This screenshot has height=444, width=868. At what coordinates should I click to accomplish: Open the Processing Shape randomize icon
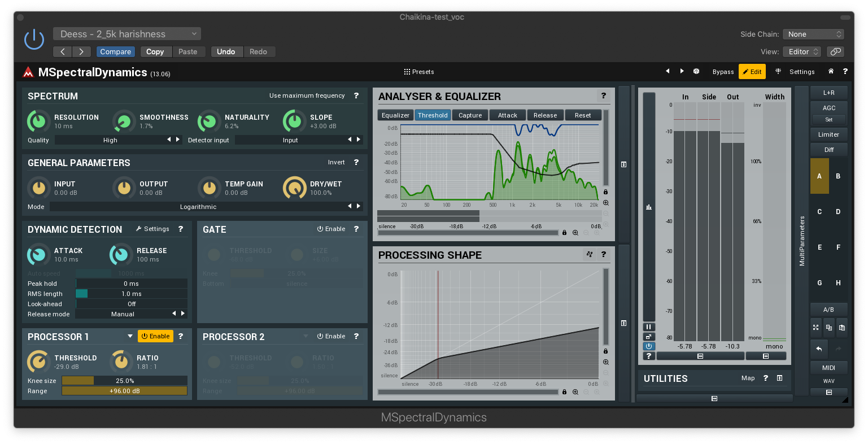pyautogui.click(x=589, y=254)
